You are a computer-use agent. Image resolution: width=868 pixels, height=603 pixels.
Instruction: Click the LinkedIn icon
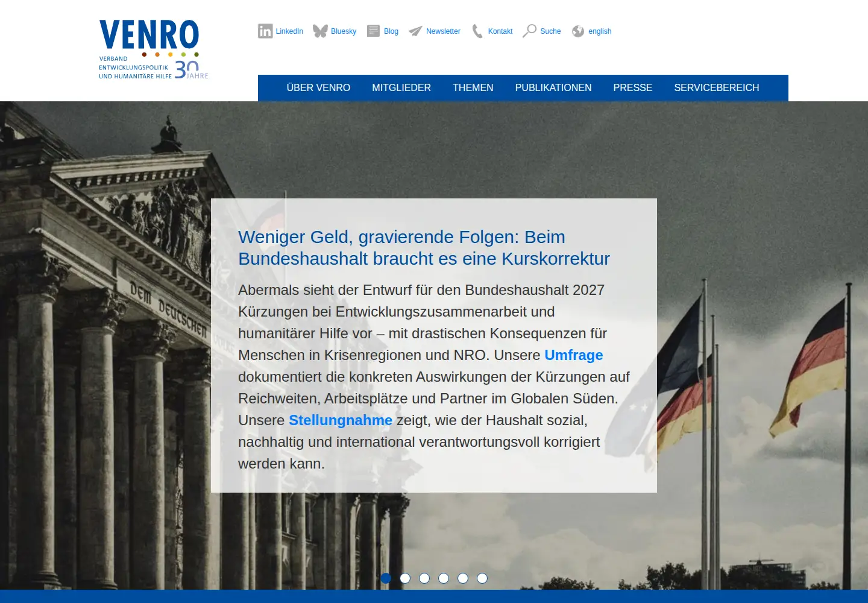pos(265,31)
